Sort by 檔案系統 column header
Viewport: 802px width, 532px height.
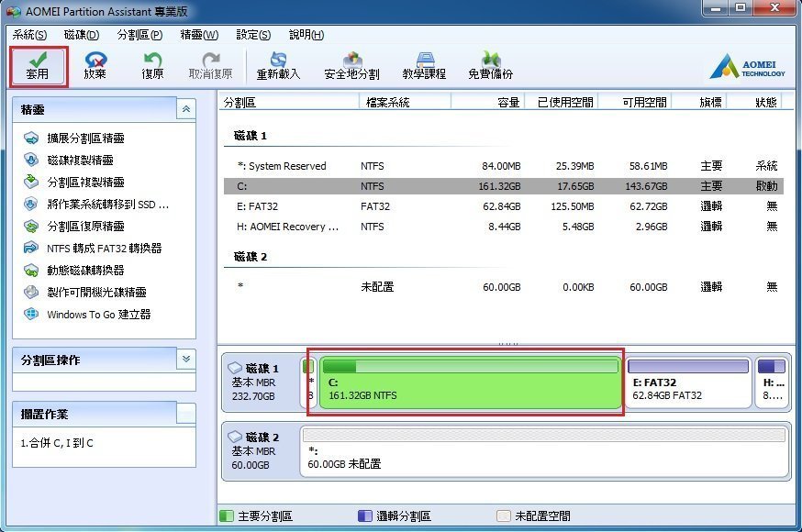(405, 103)
